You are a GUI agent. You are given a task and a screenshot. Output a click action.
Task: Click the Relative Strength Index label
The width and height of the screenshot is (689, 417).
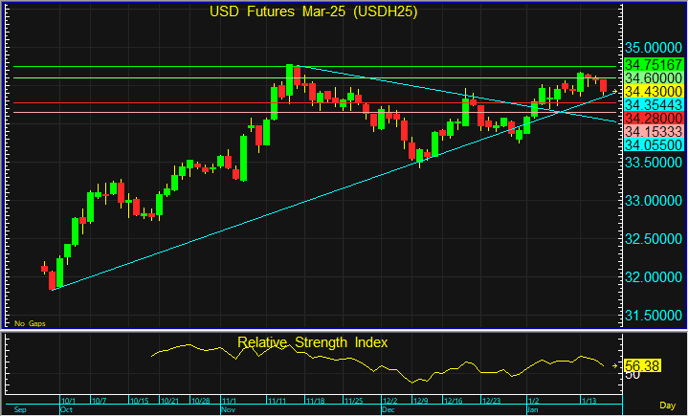pyautogui.click(x=313, y=342)
